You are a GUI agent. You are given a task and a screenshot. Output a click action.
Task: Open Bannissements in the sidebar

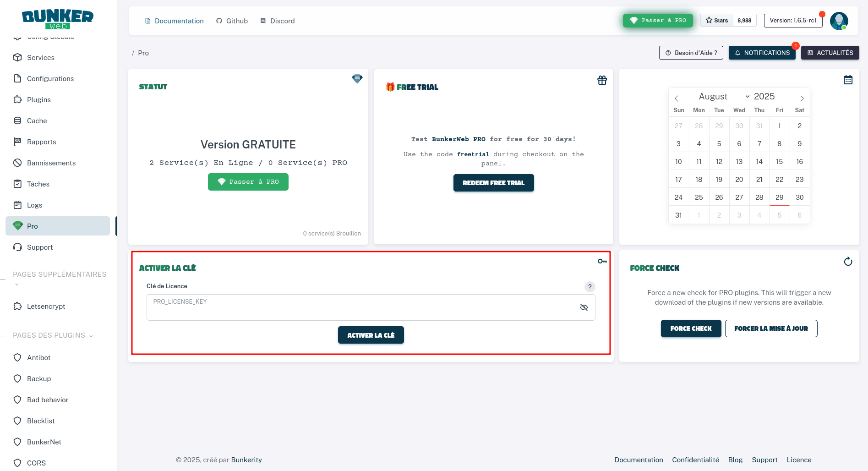(51, 163)
